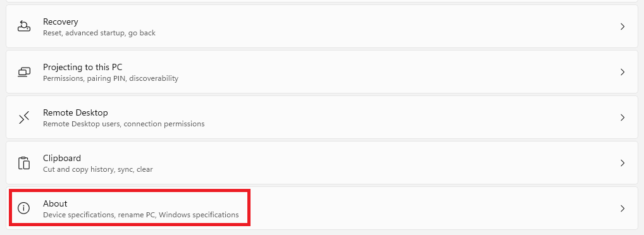
Task: Click the Projecting to this PC screen icon
Action: tap(24, 72)
